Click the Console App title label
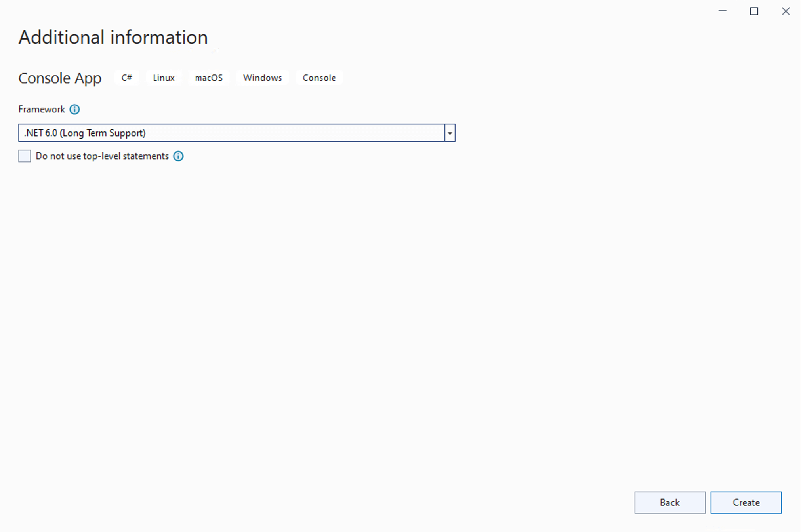The height and width of the screenshot is (532, 801). pyautogui.click(x=60, y=78)
